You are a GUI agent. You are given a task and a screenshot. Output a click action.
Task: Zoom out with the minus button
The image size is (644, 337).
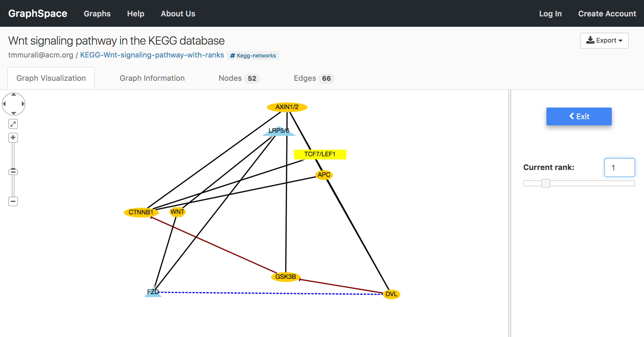pos(13,201)
